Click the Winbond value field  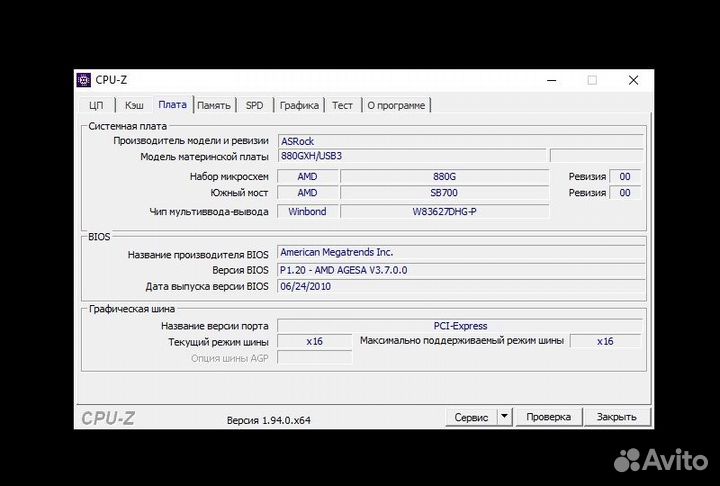308,211
